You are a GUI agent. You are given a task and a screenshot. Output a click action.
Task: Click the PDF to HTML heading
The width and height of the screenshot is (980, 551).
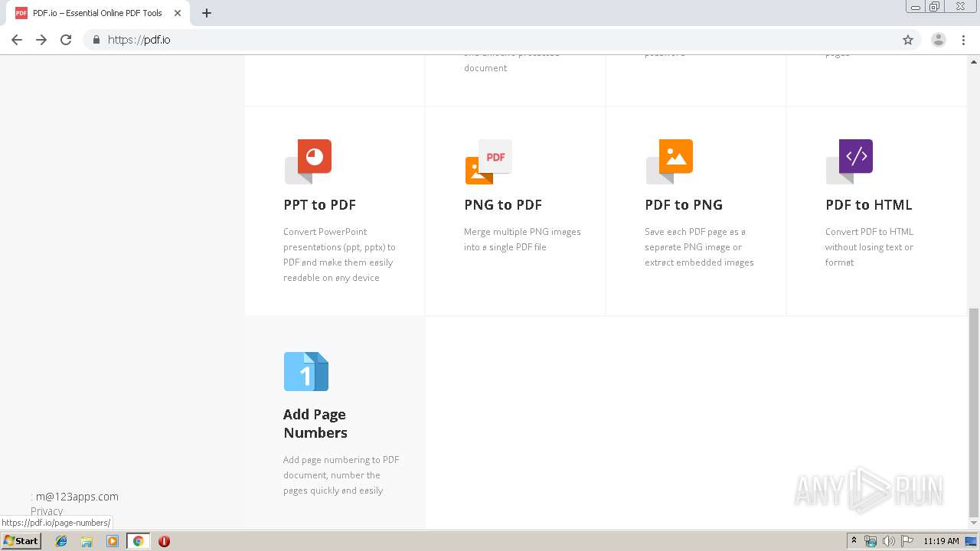point(869,204)
